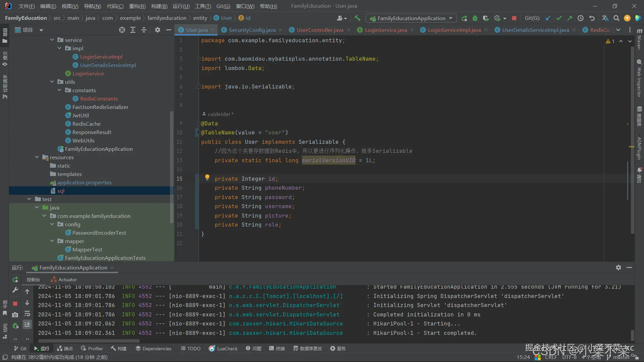Image resolution: width=644 pixels, height=362 pixels.
Task: Toggle scroll to end in console
Action: [x=27, y=324]
